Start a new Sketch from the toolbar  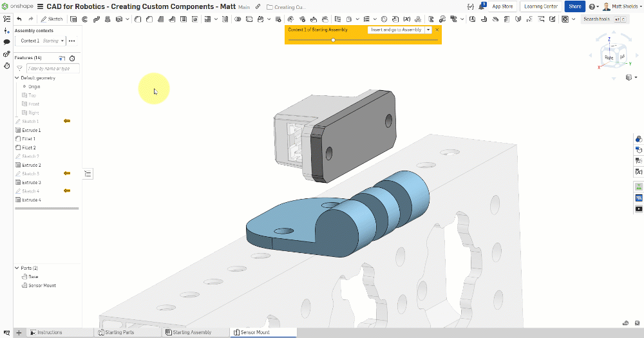click(52, 19)
